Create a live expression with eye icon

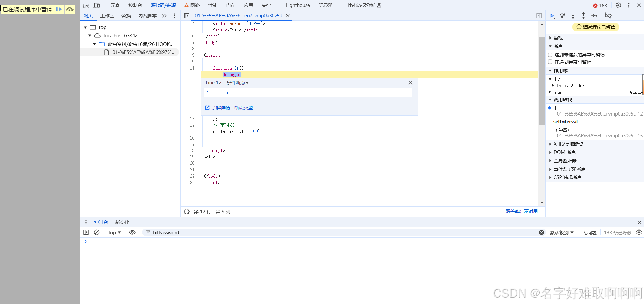click(132, 232)
